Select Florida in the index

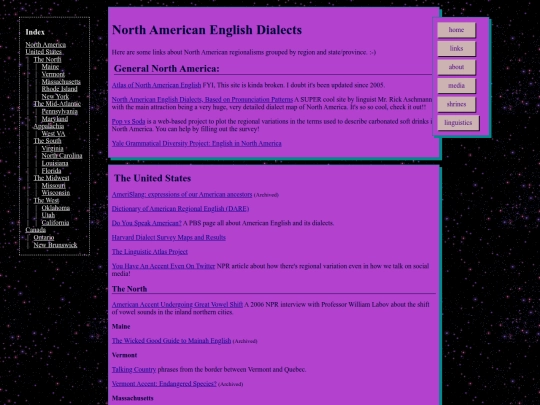tap(51, 171)
